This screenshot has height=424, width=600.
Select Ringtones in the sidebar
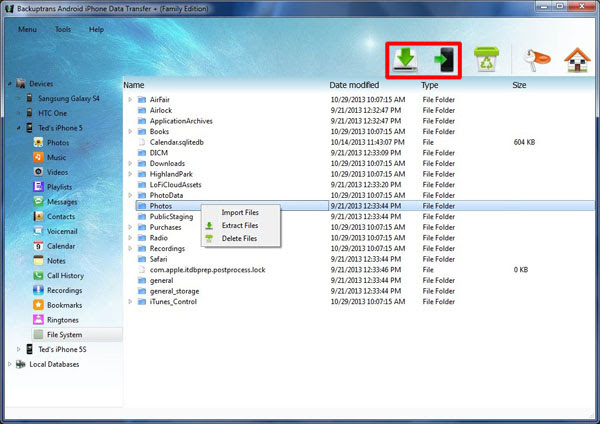62,320
